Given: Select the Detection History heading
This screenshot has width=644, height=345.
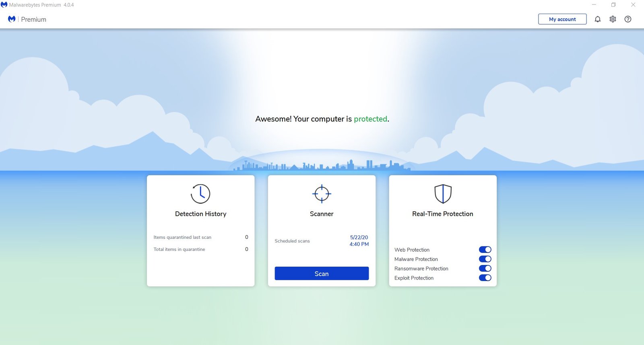Looking at the screenshot, I should coord(200,214).
